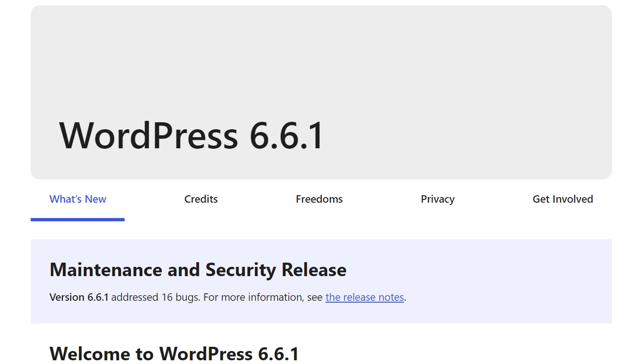Viewport: 644px width, 364px height.
Task: Click the bold Version 6.6.1 text
Action: [x=79, y=297]
